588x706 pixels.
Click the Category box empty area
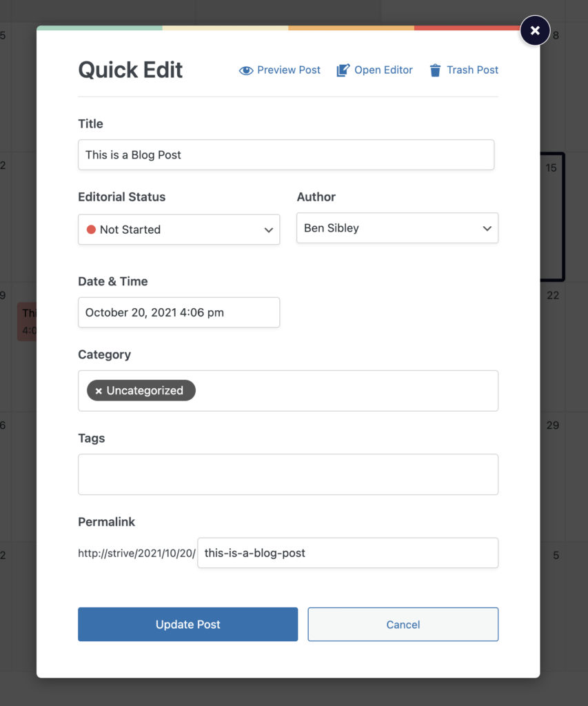point(347,391)
